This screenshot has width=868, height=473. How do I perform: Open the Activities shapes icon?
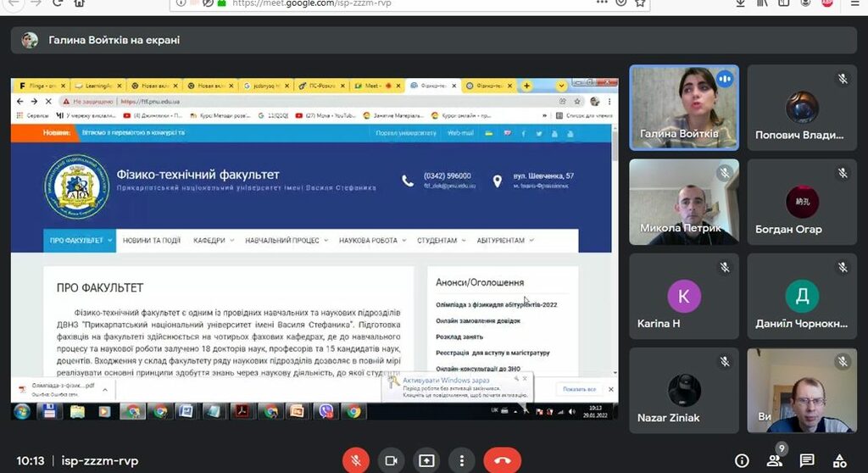coord(839,460)
